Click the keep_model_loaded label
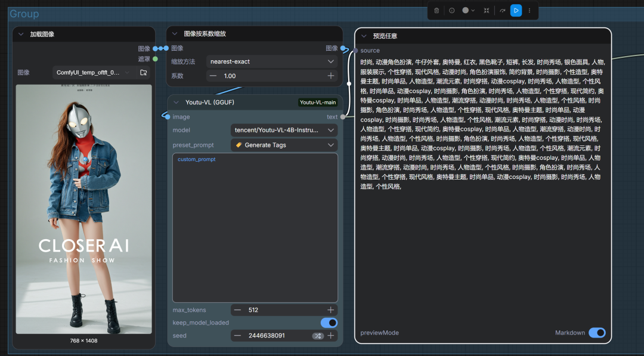This screenshot has width=644, height=356. (201, 323)
